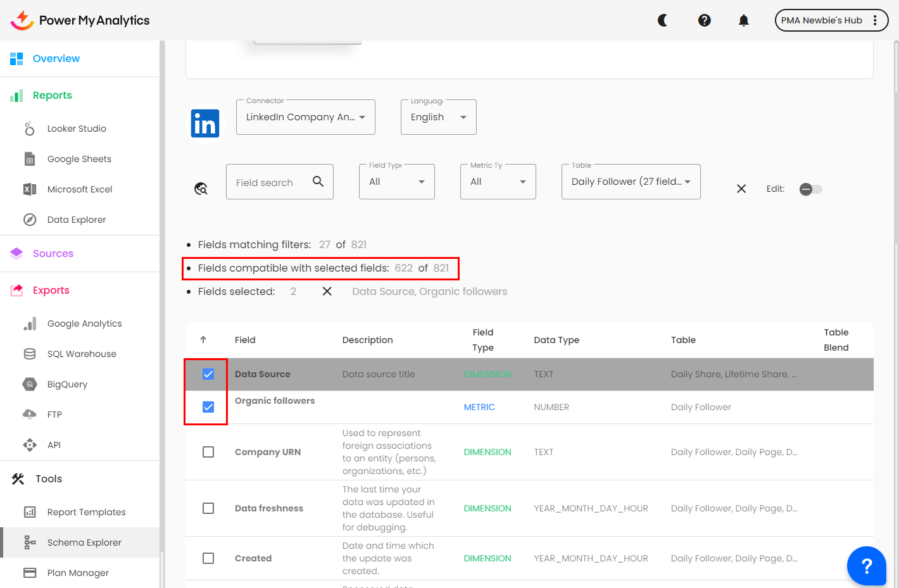Uncheck the Data Source checkbox
This screenshot has height=588, width=899.
coord(208,374)
